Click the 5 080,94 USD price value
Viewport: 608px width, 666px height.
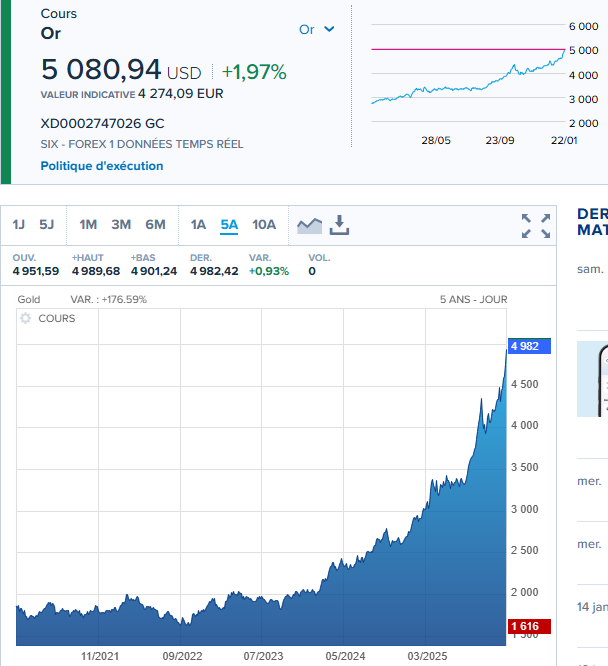coord(120,70)
